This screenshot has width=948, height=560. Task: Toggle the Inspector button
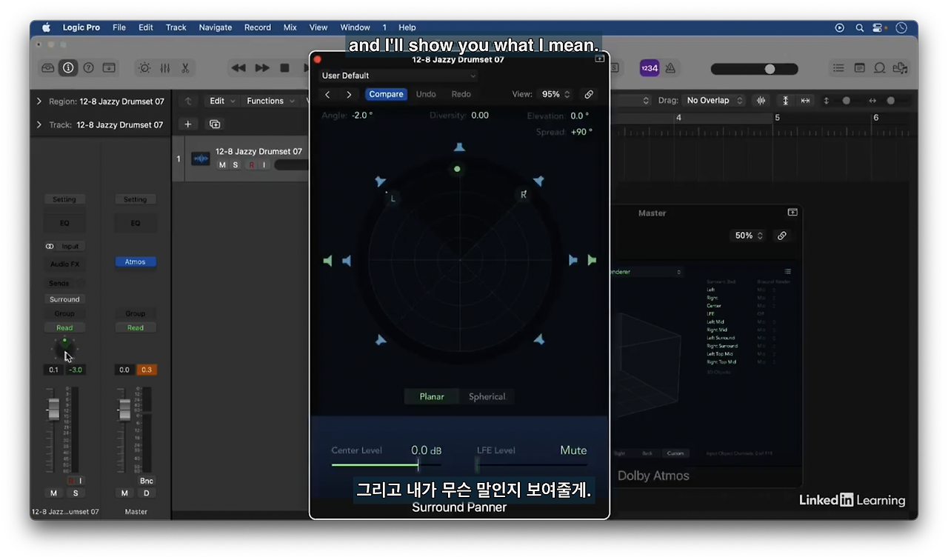click(68, 68)
